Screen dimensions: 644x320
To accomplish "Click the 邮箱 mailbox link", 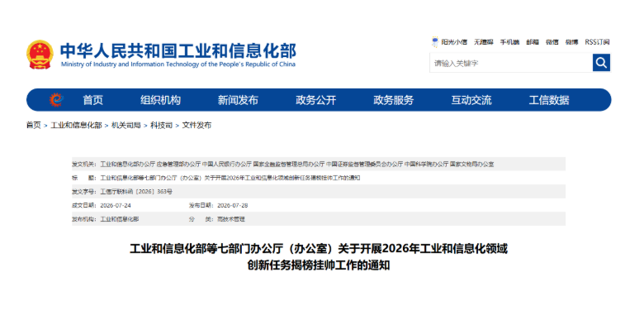I will (x=533, y=42).
